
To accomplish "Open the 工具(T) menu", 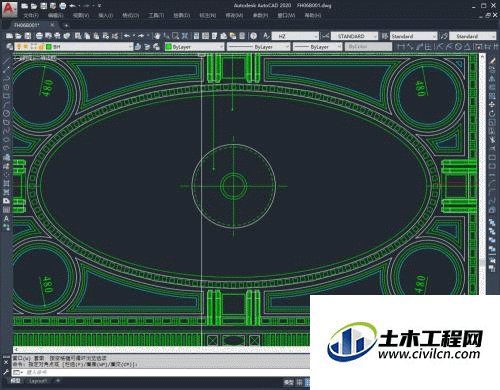I will [156, 15].
